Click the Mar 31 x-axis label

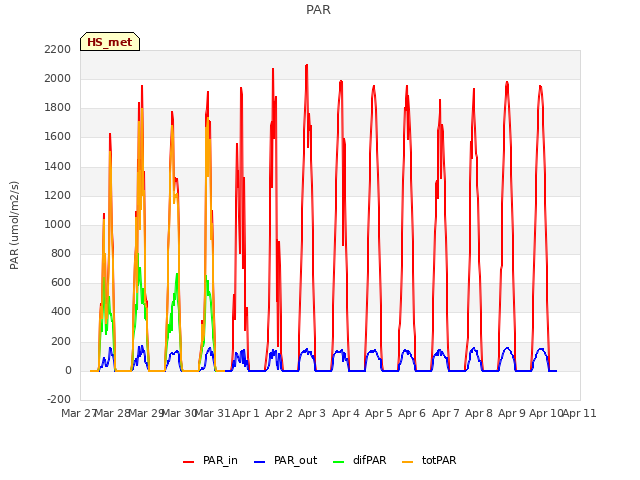pyautogui.click(x=212, y=413)
